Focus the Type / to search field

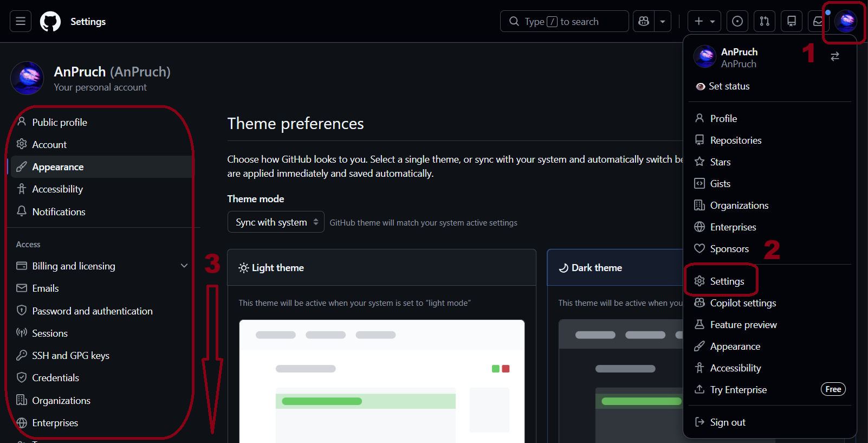(565, 21)
